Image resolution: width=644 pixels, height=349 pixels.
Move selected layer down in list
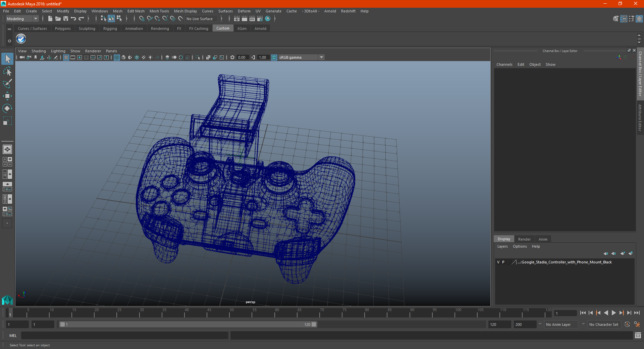click(614, 253)
